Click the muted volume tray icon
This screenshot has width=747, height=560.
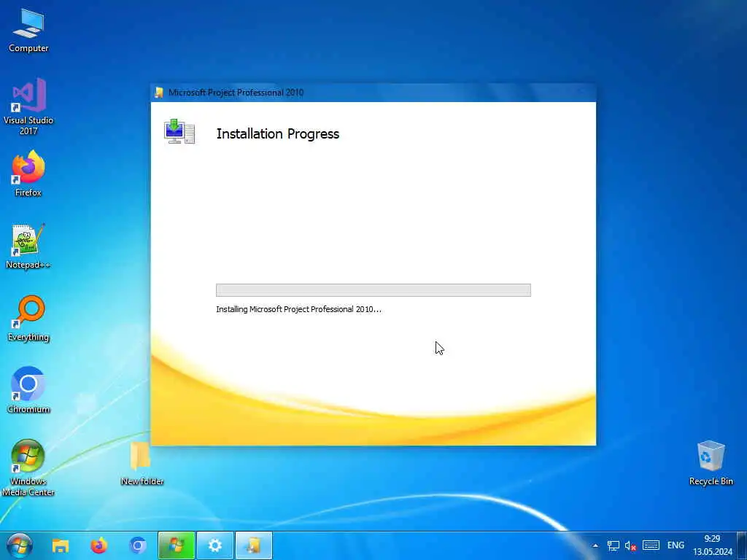point(631,545)
